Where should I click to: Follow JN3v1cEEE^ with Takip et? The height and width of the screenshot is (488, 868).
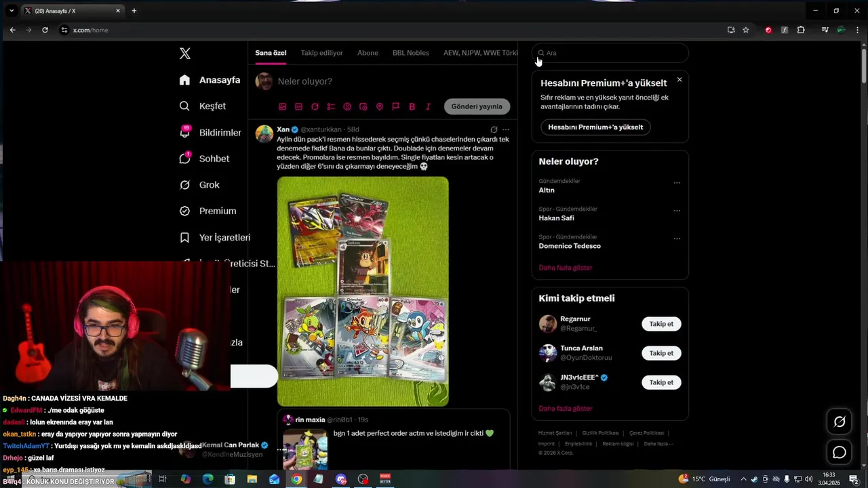tap(661, 382)
